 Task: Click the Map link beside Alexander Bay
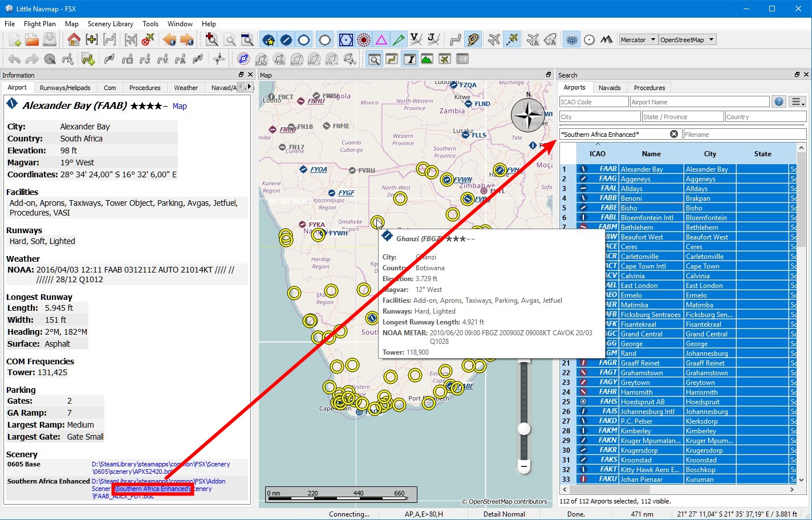tap(180, 106)
